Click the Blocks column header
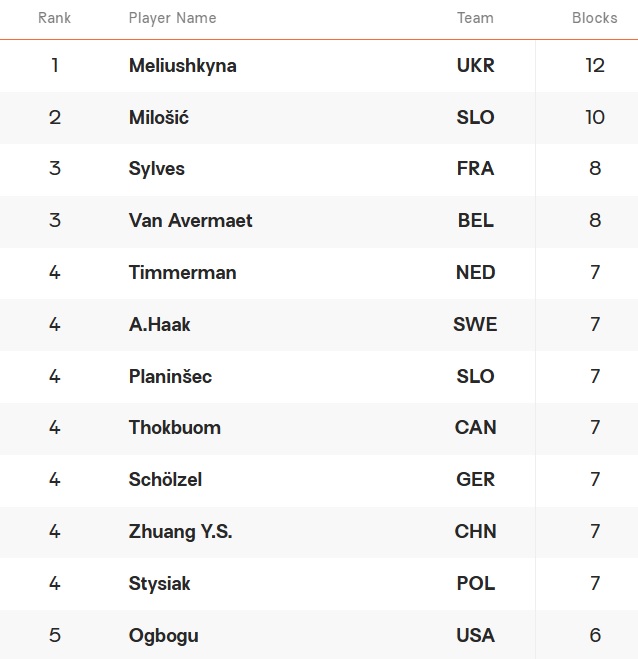Screen dimensions: 638x659 [x=594, y=18]
